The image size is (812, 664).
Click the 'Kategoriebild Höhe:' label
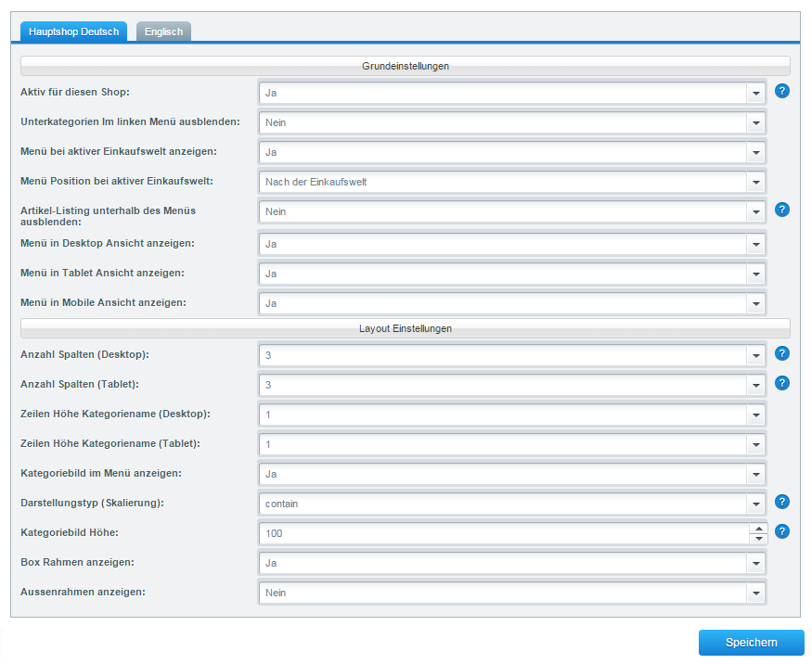coord(70,532)
